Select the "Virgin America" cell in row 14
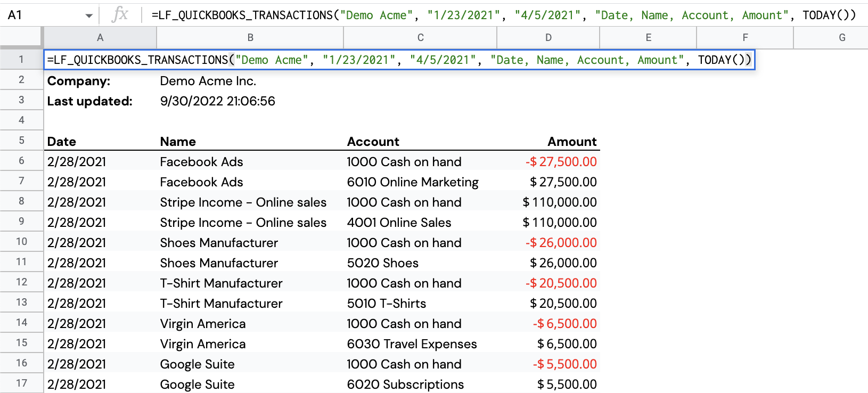This screenshot has height=393, width=868. tap(250, 323)
